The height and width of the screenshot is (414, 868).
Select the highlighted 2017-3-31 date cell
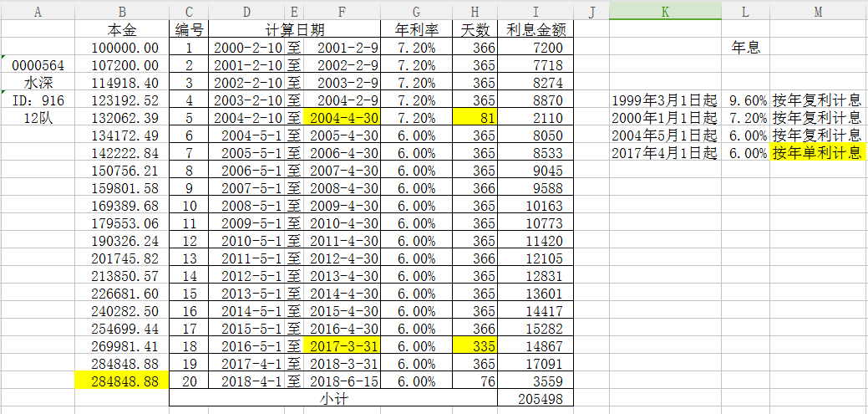pos(342,345)
